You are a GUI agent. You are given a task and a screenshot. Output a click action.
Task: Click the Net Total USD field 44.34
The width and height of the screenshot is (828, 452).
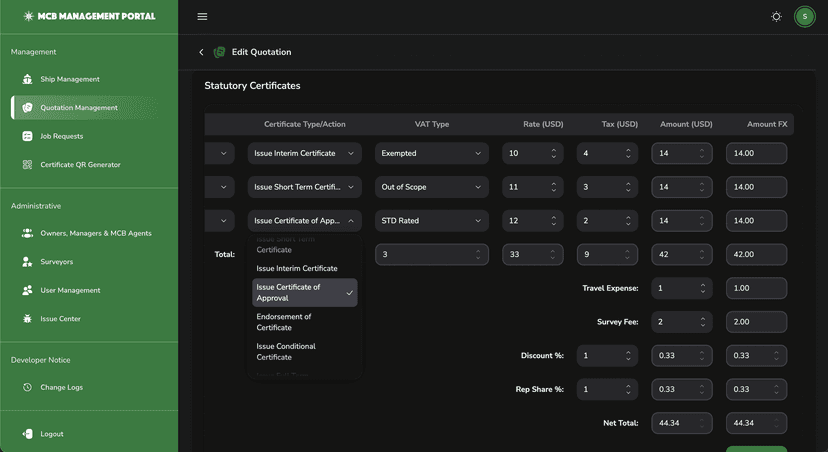[682, 423]
